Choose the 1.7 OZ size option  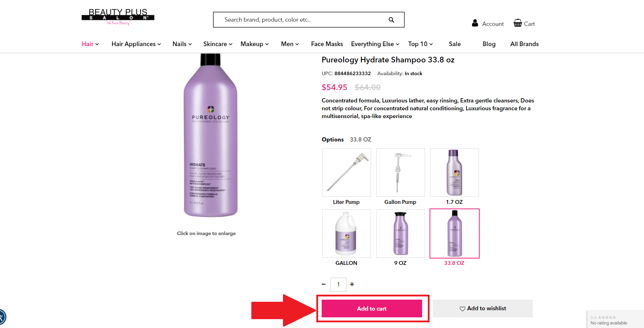454,173
